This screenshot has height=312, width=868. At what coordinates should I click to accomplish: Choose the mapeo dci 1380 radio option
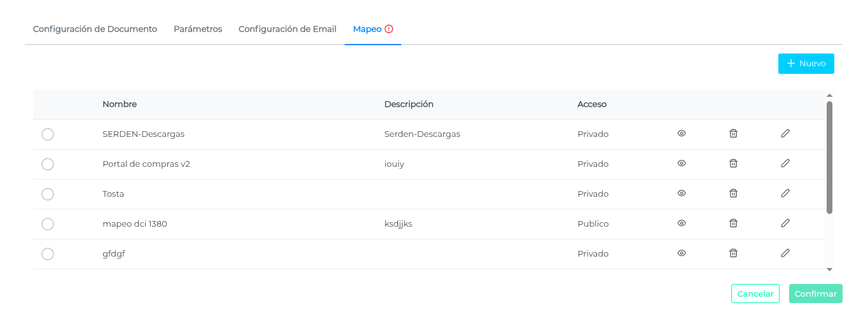48,224
